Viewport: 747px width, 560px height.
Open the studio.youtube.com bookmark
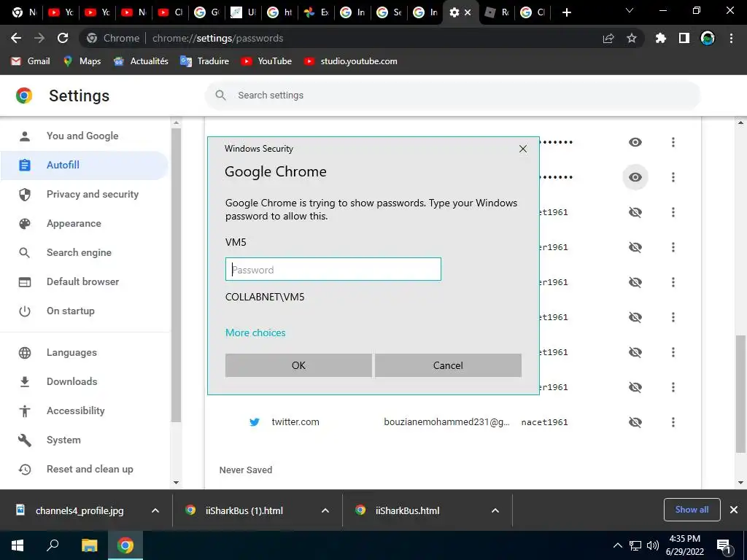point(351,61)
